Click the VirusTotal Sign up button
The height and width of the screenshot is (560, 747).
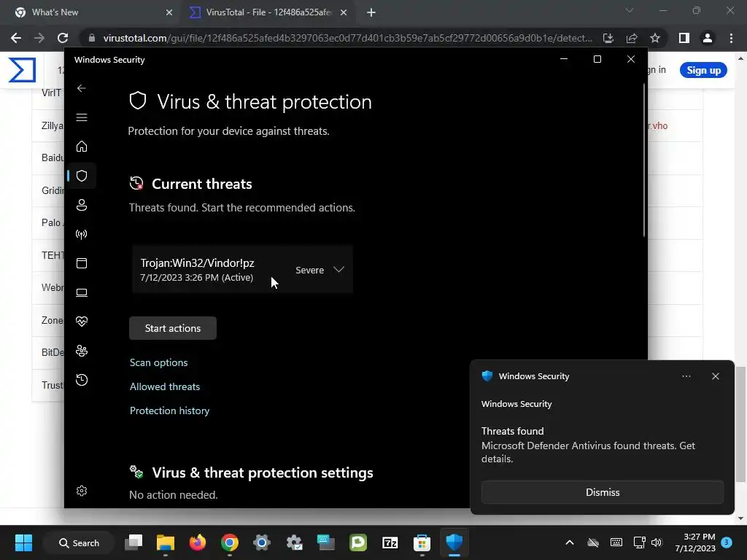703,71
